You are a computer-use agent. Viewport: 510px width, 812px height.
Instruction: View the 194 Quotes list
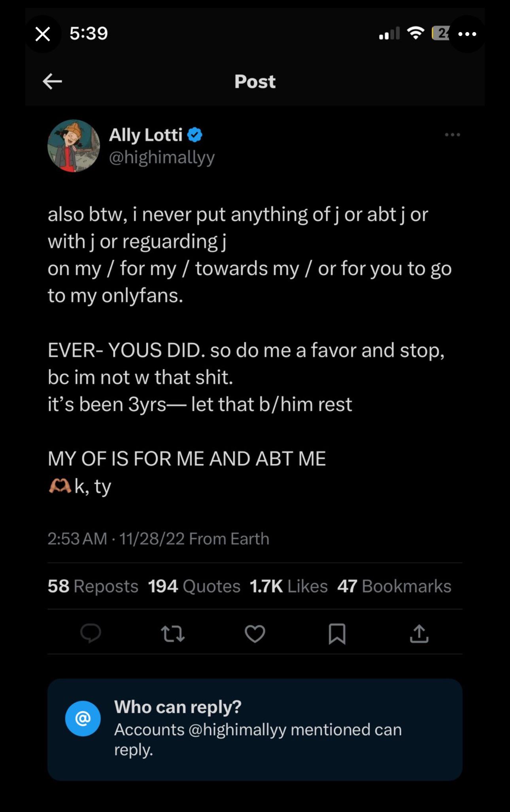tap(194, 586)
